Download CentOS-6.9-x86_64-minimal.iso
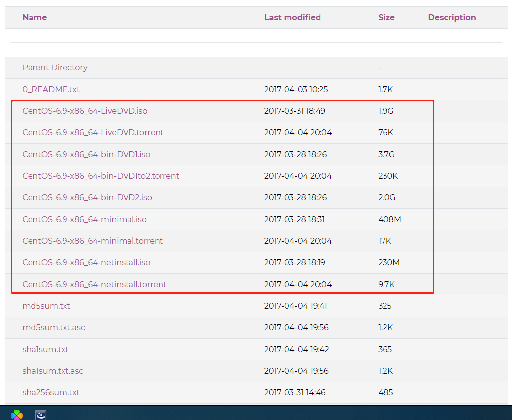 [84, 219]
